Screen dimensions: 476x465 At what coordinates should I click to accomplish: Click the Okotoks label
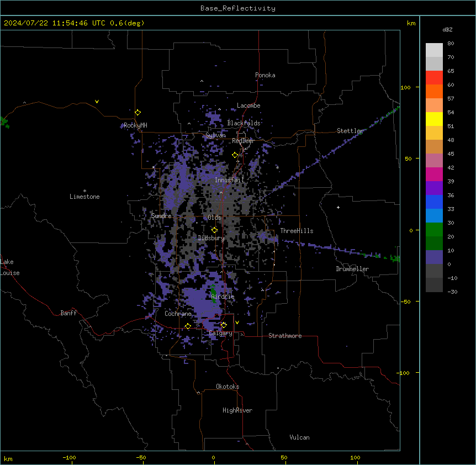click(x=228, y=387)
